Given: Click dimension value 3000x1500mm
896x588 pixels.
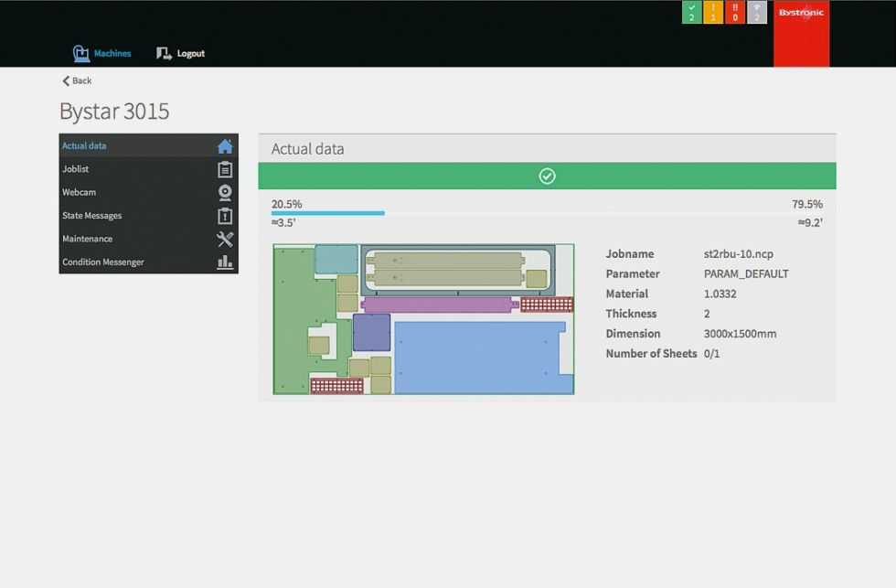Looking at the screenshot, I should click(x=740, y=334).
